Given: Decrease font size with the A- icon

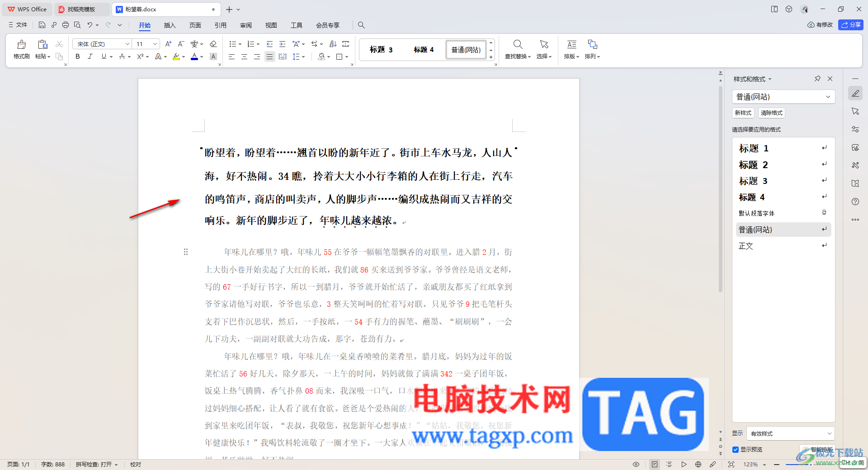Looking at the screenshot, I should coord(181,44).
